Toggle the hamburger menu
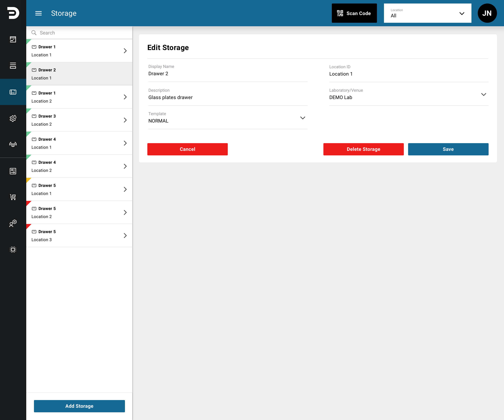 click(38, 13)
